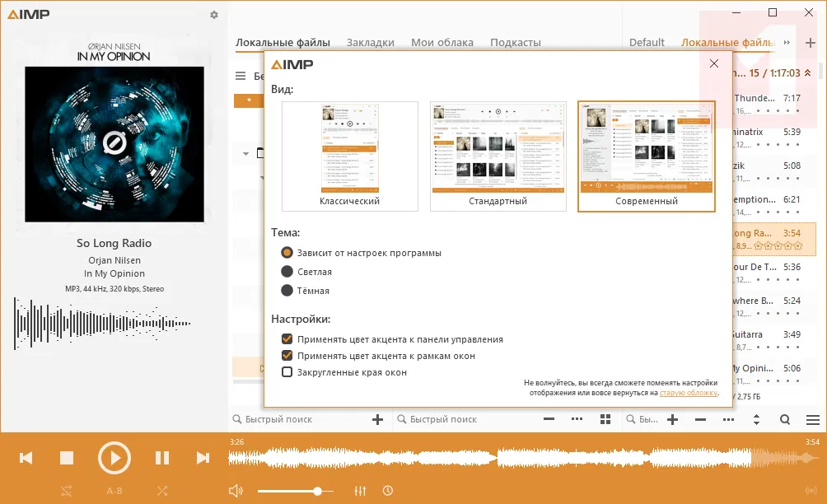This screenshot has height=504, width=827.
Task: Select the playlist track lasting 5:39
Action: click(773, 138)
